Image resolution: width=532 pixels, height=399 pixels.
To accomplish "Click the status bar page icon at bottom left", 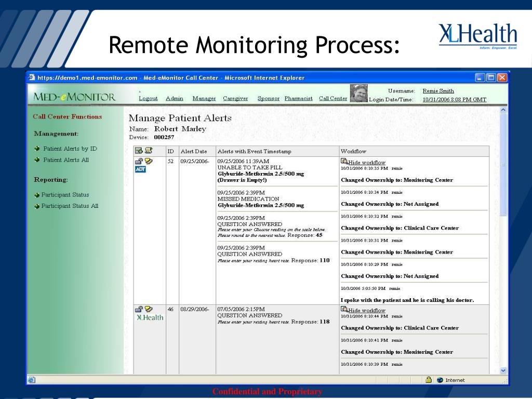I will pos(31,380).
